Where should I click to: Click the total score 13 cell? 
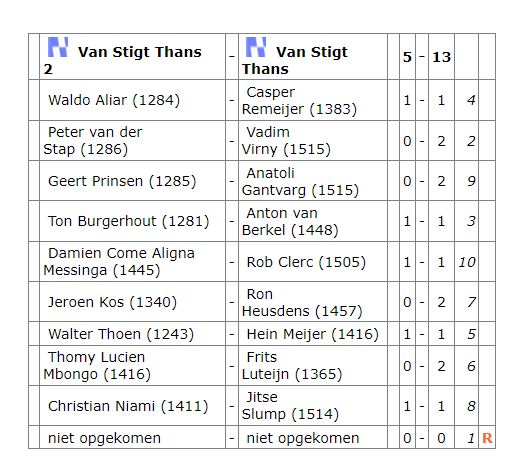(441, 57)
